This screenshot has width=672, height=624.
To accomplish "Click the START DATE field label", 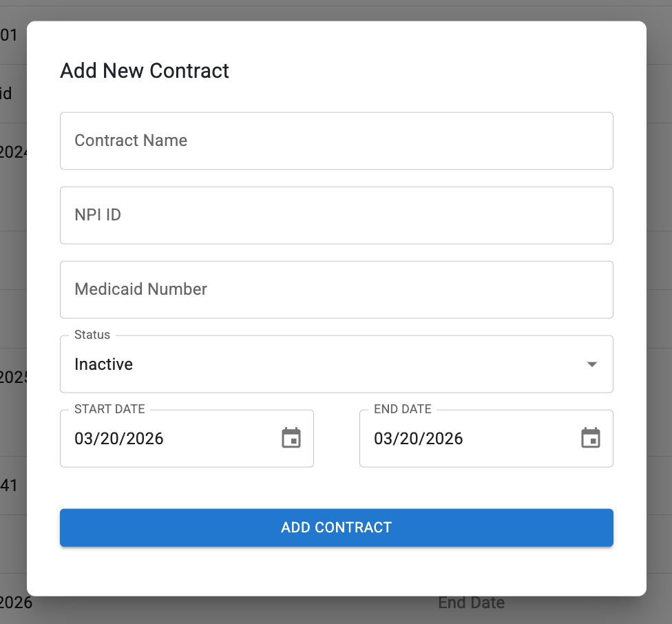I will (x=109, y=409).
